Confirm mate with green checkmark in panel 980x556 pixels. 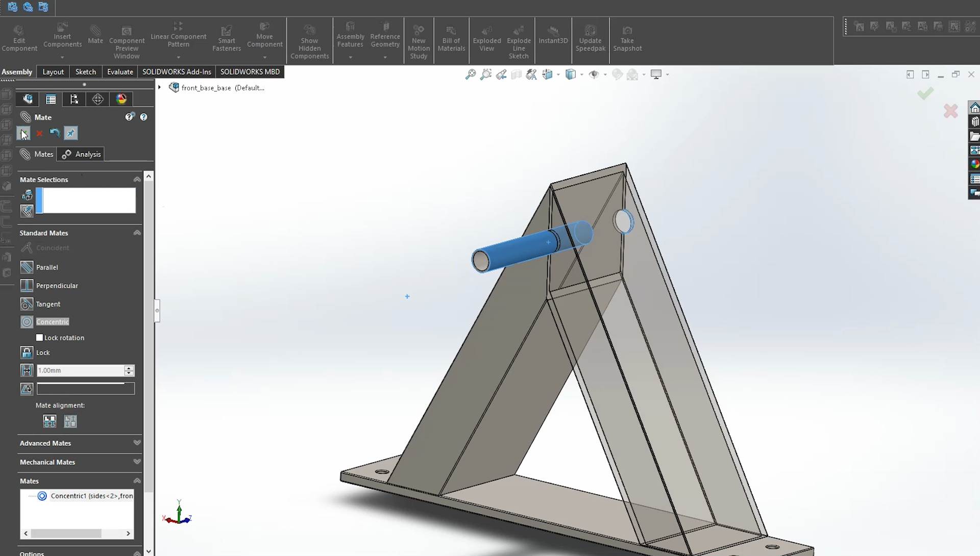point(23,134)
